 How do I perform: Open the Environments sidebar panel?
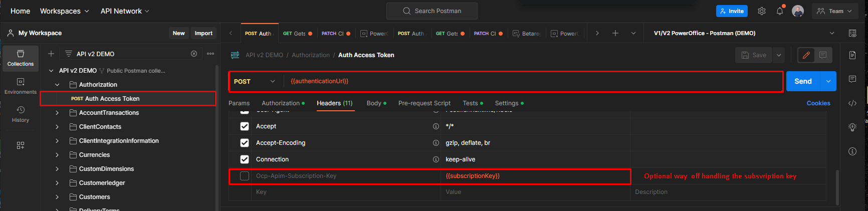point(21,86)
